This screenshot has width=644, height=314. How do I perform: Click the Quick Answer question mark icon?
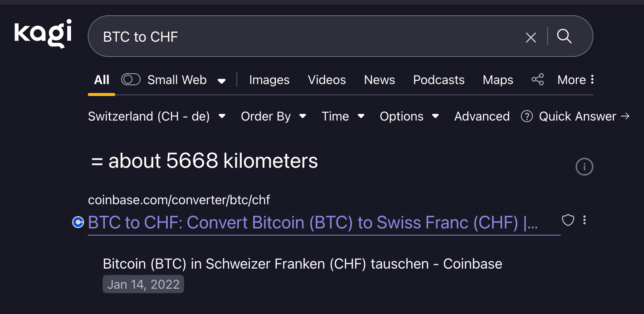tap(527, 116)
